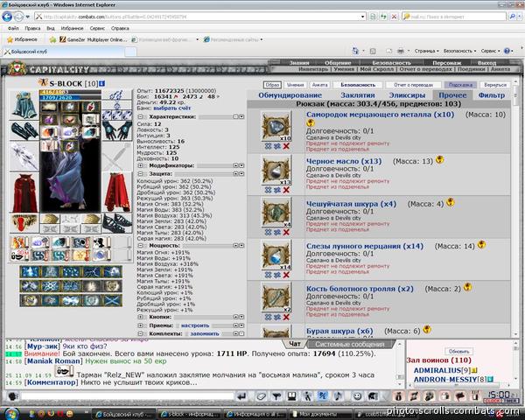Viewport: 525px width, 420px height.
Task: Collapse the Защита section
Action: click(x=141, y=174)
